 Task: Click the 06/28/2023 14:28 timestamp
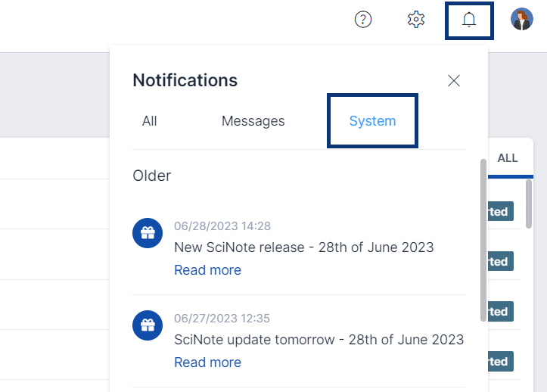click(222, 226)
